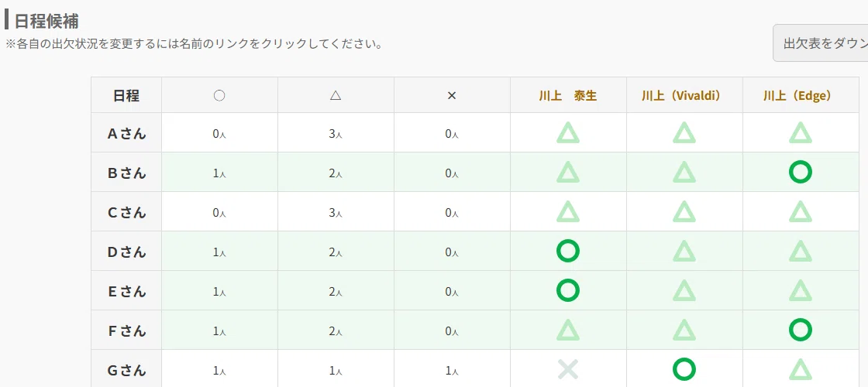
Task: Open 川上 泰生 name link
Action: [567, 96]
